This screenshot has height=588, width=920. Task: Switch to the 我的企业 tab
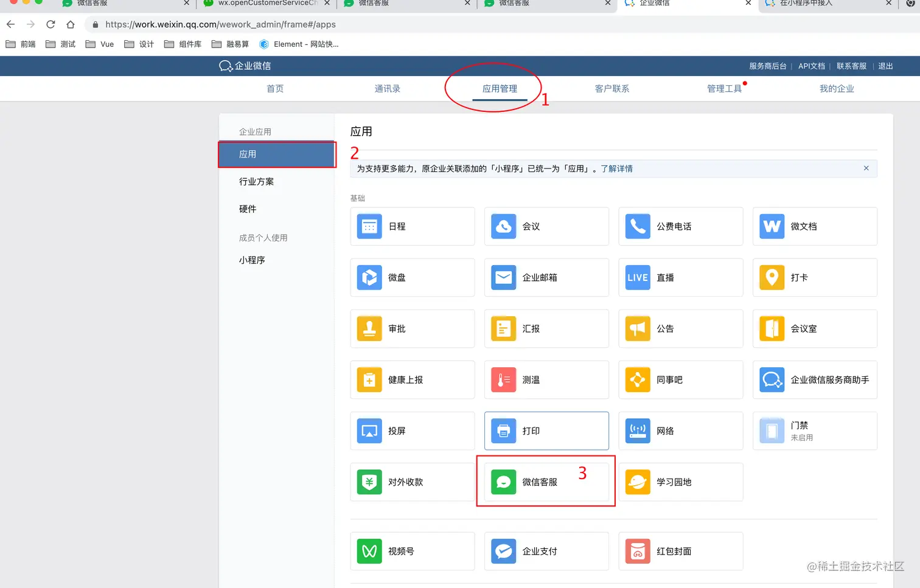(x=837, y=89)
